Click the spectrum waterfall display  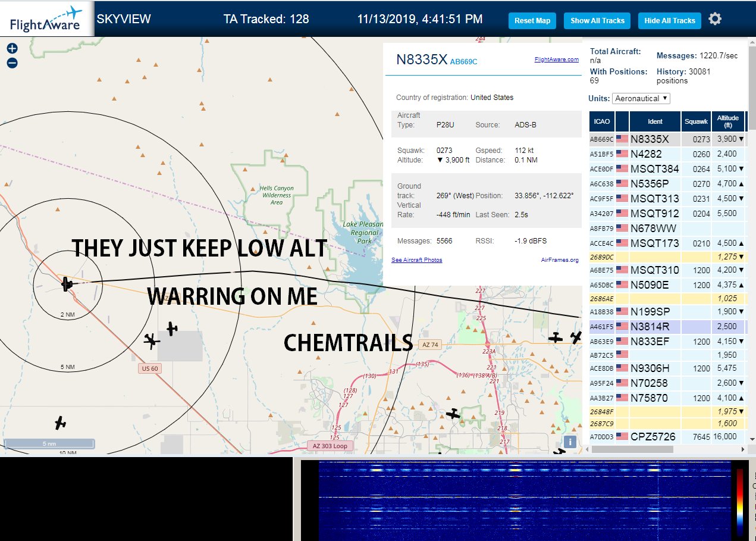[523, 500]
